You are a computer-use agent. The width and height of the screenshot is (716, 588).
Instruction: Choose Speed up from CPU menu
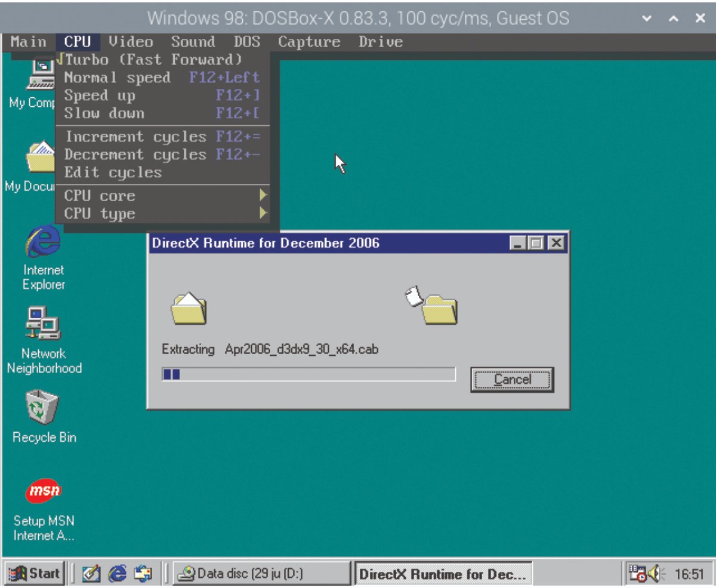coord(162,96)
